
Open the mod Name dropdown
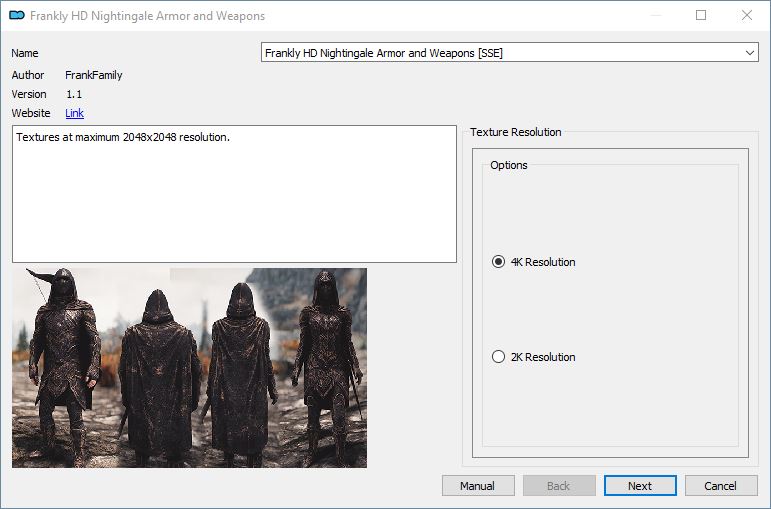coord(509,53)
